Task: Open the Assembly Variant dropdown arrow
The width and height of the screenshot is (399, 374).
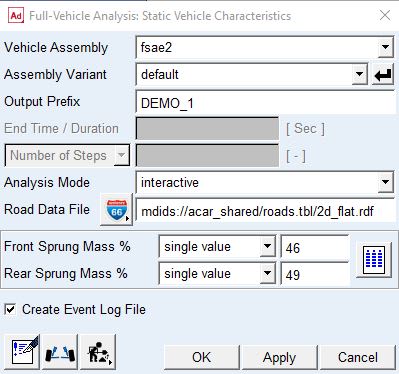Action: (360, 74)
